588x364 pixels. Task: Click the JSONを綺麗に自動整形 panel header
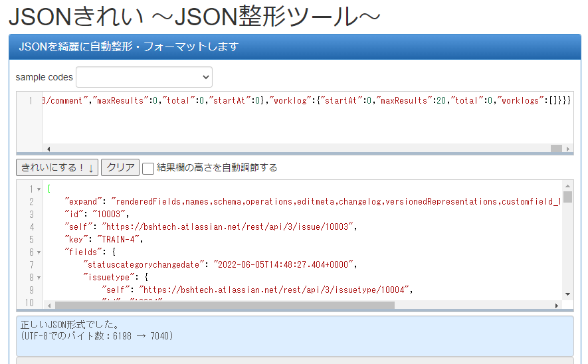click(x=294, y=47)
